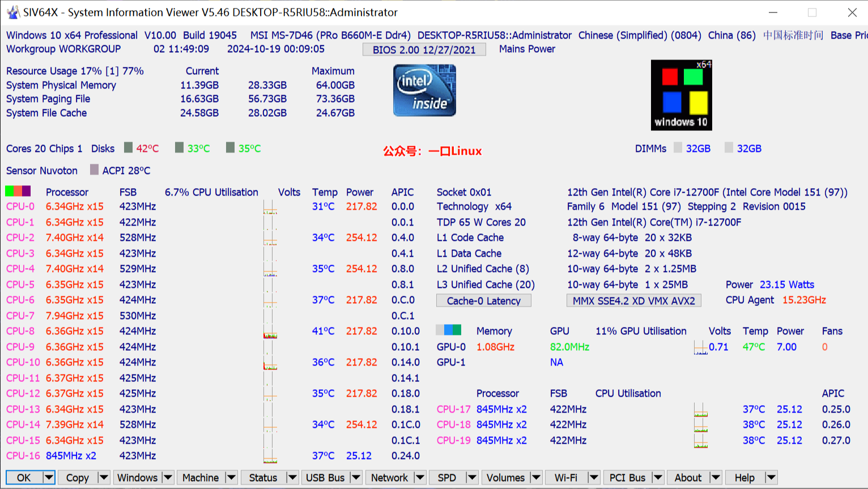
Task: Expand the Windows dropdown arrow
Action: (168, 478)
